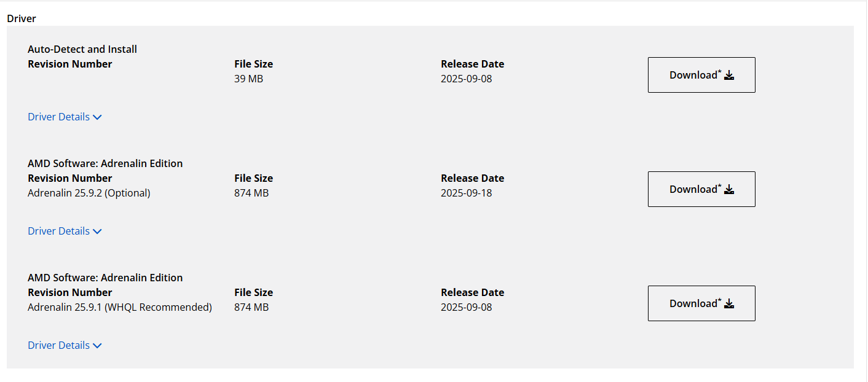This screenshot has width=868, height=382.
Task: Open Driver Details link for Auto-Detect and Install
Action: (59, 117)
